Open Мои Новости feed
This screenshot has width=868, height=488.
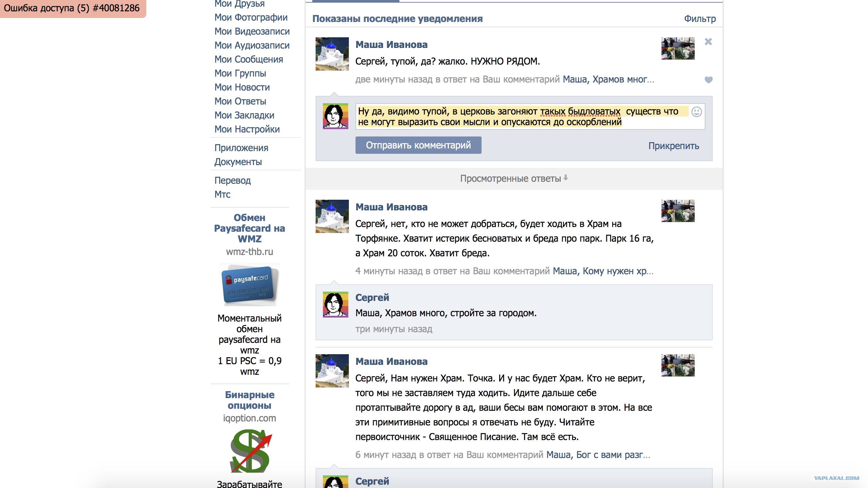pos(242,87)
